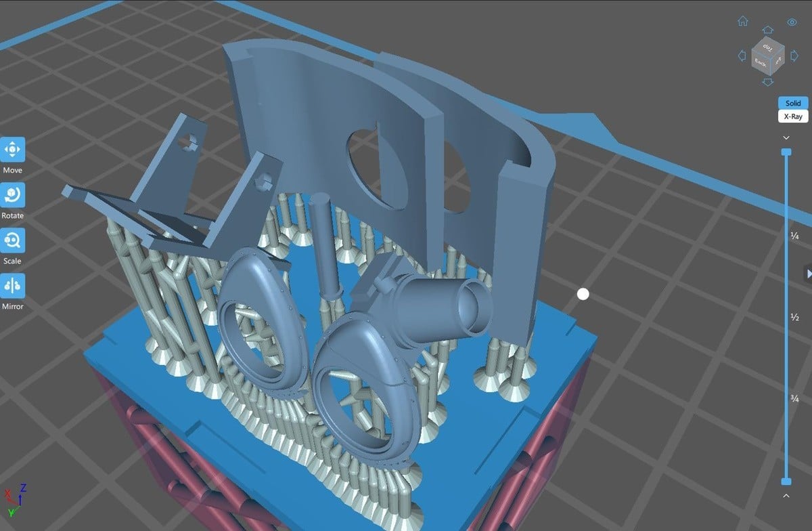Image resolution: width=812 pixels, height=531 pixels.
Task: Select the Rotate tool
Action: (13, 195)
